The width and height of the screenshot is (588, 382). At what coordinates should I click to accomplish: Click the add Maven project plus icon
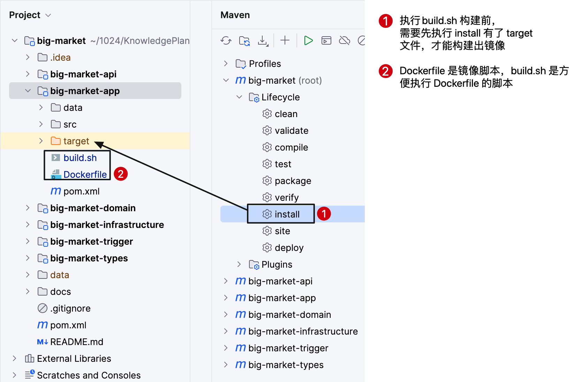click(x=285, y=40)
